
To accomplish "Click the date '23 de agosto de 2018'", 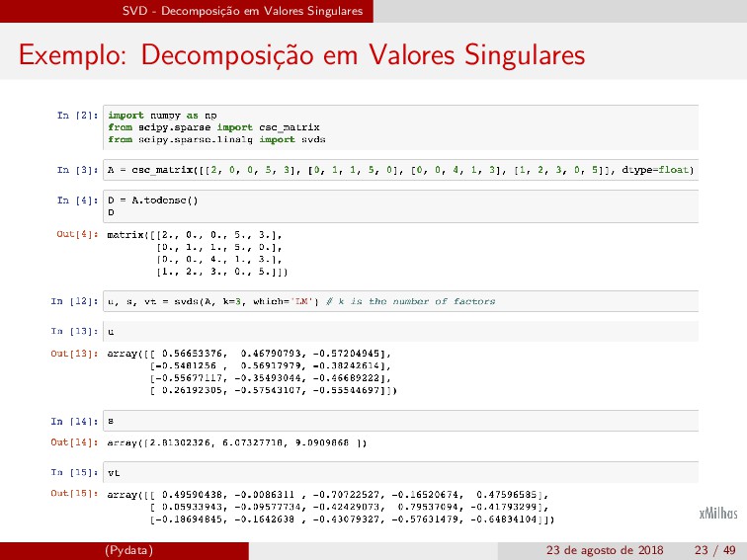I will coord(605,550).
